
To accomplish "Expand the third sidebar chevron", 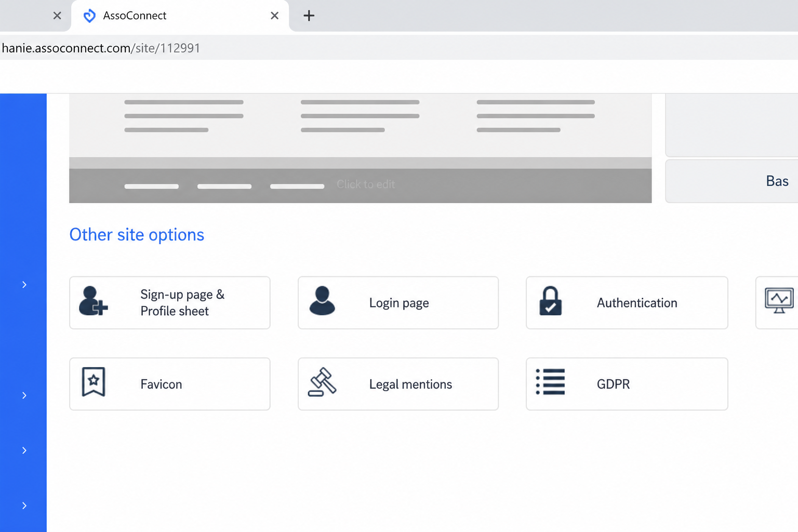I will click(x=24, y=450).
